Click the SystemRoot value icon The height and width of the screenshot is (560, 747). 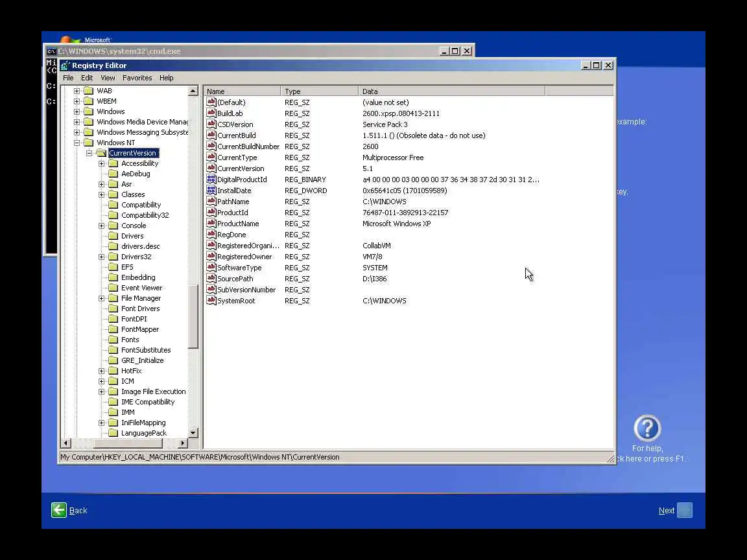tap(211, 300)
